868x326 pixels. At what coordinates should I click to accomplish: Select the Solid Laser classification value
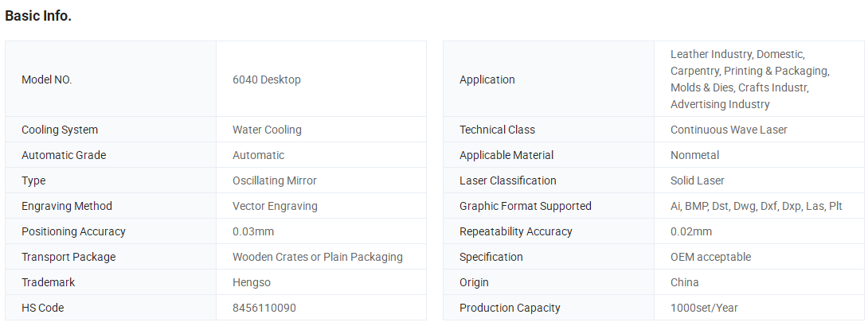pyautogui.click(x=698, y=180)
